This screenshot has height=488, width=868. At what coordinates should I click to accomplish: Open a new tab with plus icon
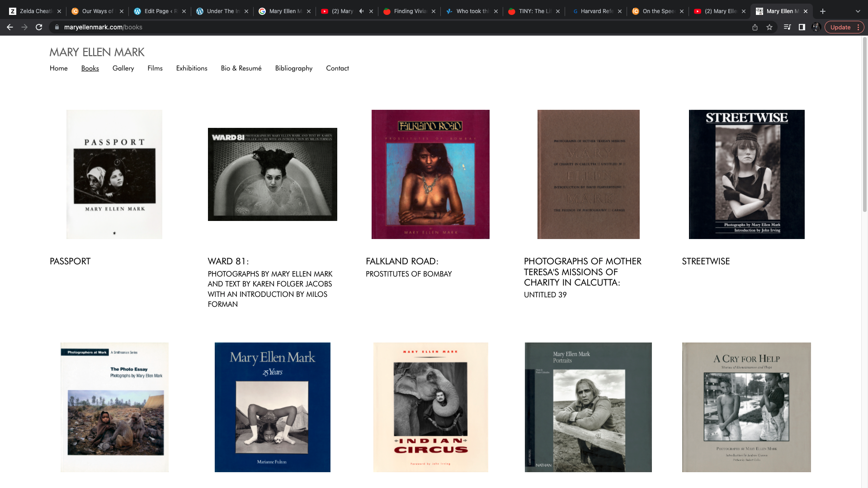[823, 11]
